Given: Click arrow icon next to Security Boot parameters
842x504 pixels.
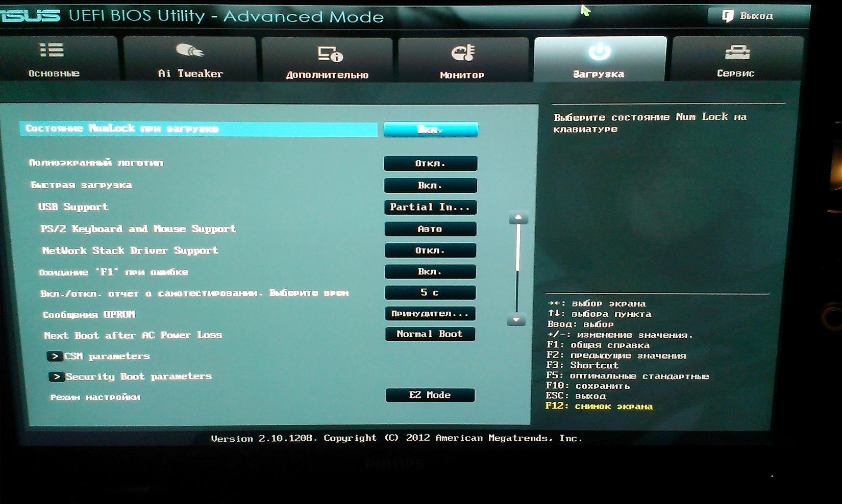Looking at the screenshot, I should (56, 376).
